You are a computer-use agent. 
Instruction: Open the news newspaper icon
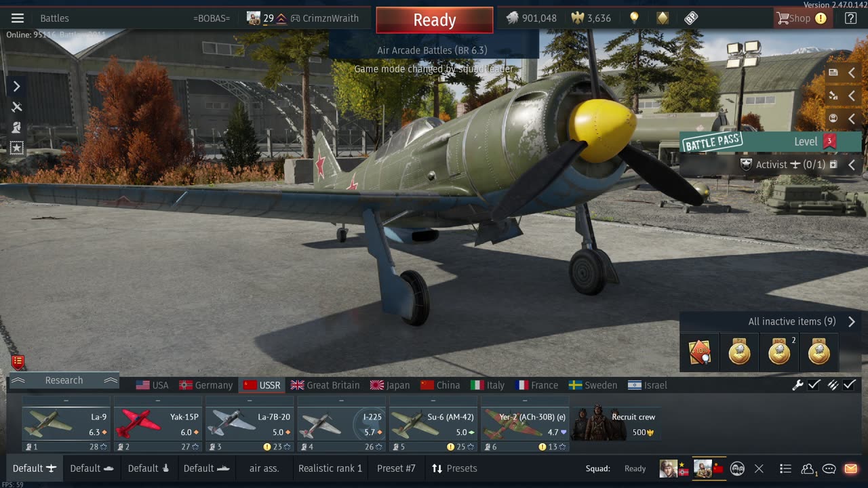point(833,73)
